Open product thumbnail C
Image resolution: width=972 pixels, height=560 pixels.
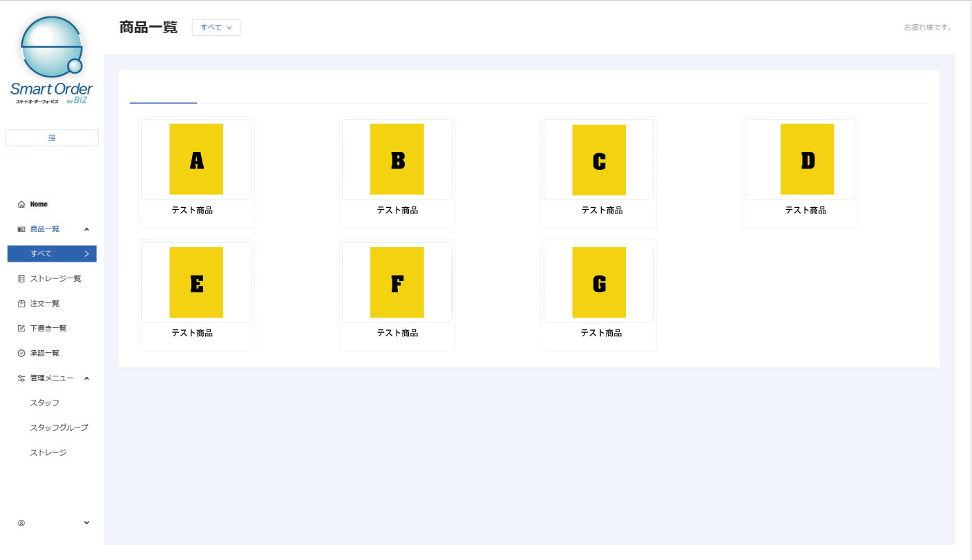(x=599, y=160)
